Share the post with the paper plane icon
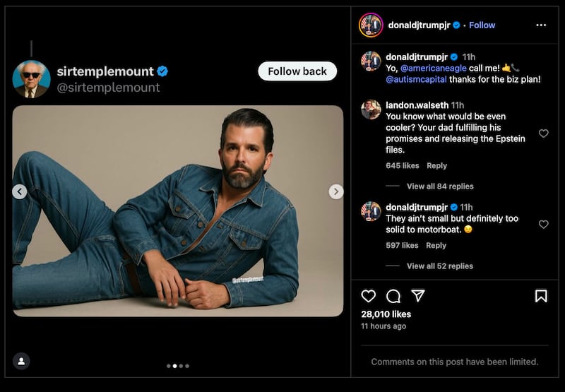Viewport: 565px width, 392px height. click(418, 295)
